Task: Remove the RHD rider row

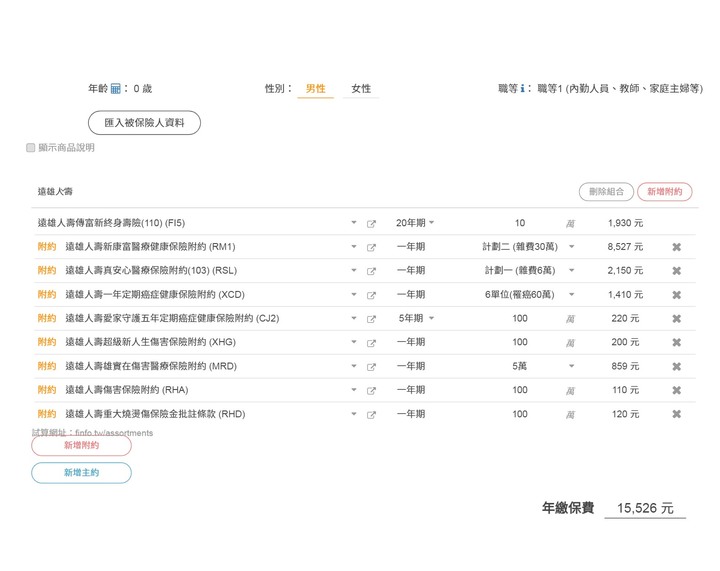Action: [x=676, y=414]
